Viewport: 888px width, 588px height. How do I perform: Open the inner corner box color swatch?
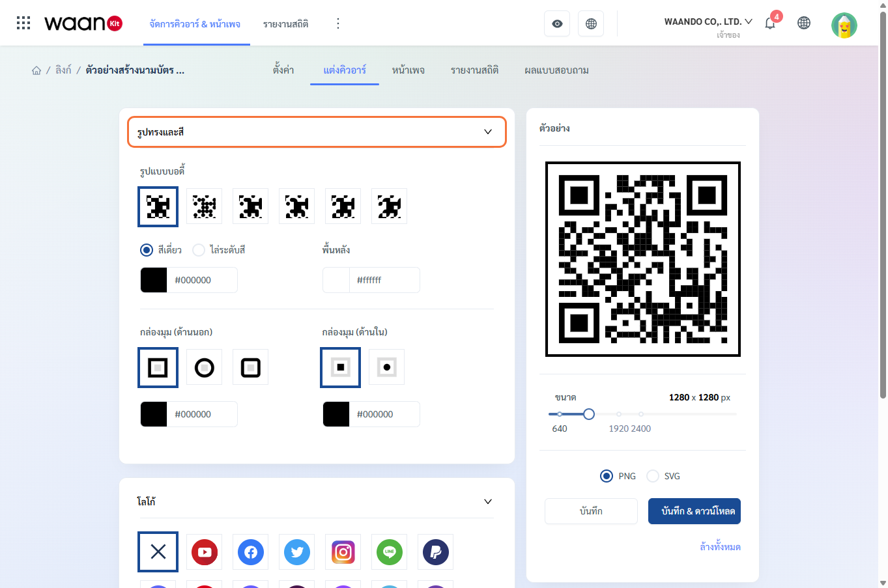coord(336,414)
